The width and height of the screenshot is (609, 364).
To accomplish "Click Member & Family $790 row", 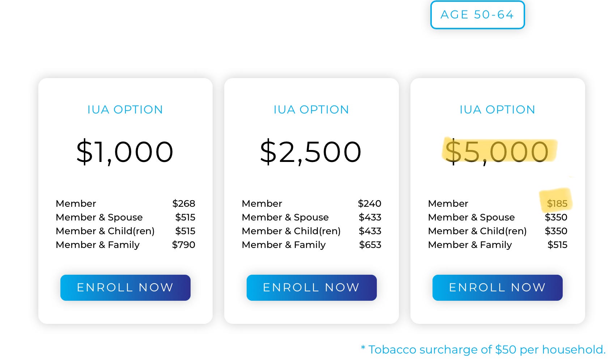I will click(125, 245).
